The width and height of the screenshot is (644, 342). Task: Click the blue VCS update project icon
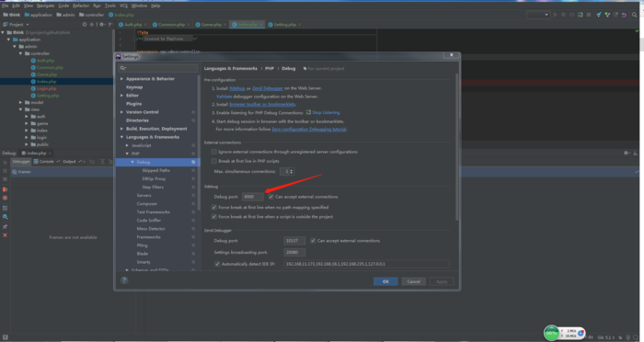pos(599,15)
